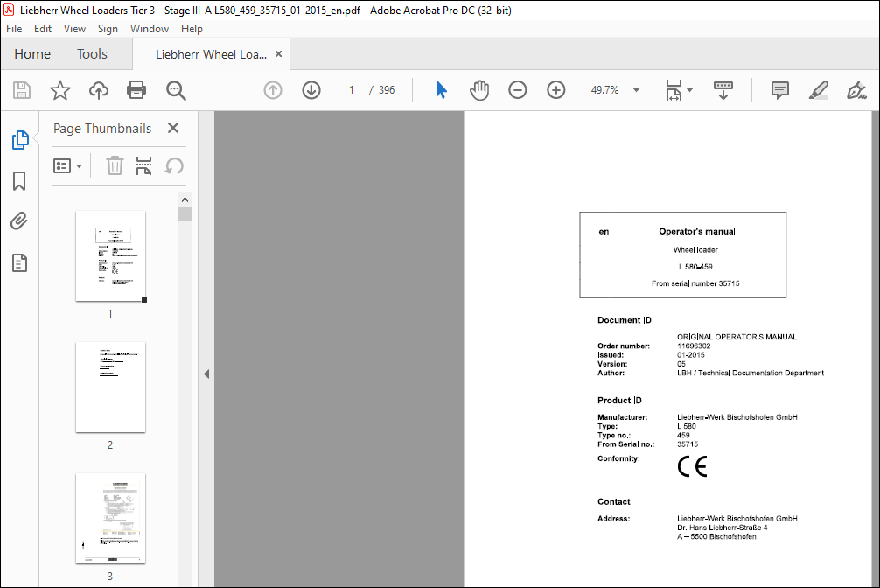The image size is (880, 588).
Task: Open the document content sidebar icon
Action: click(19, 262)
